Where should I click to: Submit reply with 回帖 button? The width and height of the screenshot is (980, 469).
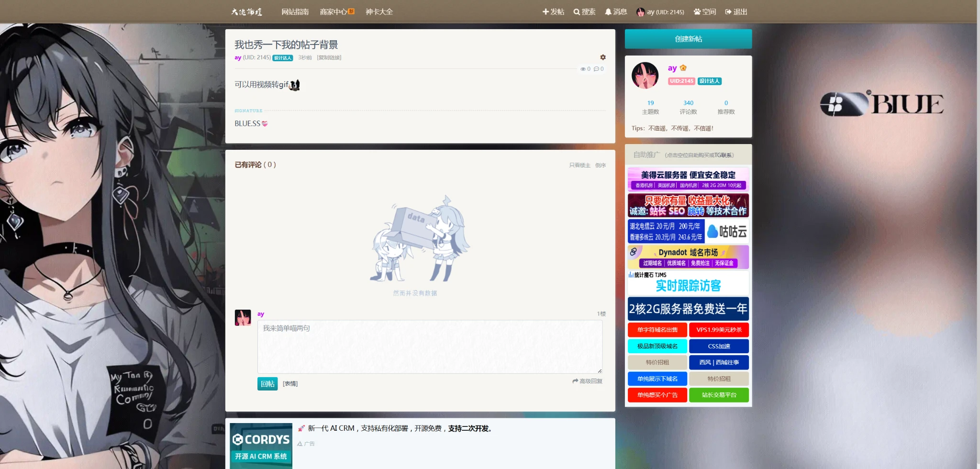pos(267,384)
